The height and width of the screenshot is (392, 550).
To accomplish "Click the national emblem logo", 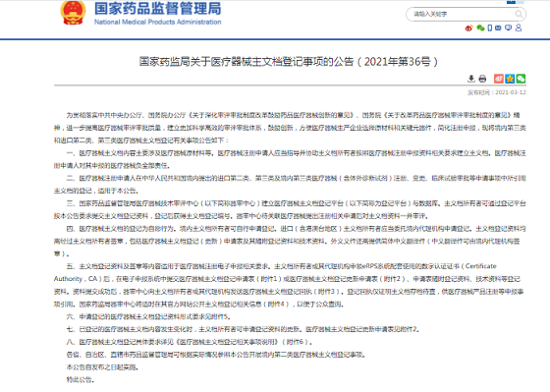I will tap(73, 13).
